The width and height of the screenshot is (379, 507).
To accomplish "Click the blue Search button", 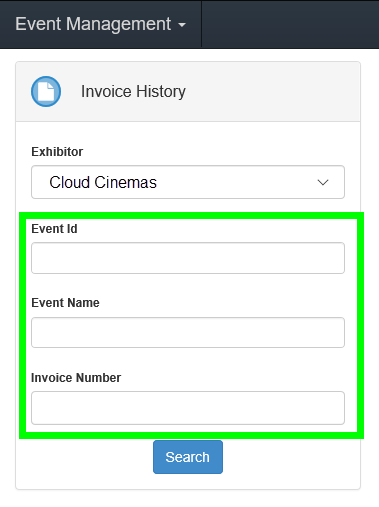I will (x=188, y=457).
